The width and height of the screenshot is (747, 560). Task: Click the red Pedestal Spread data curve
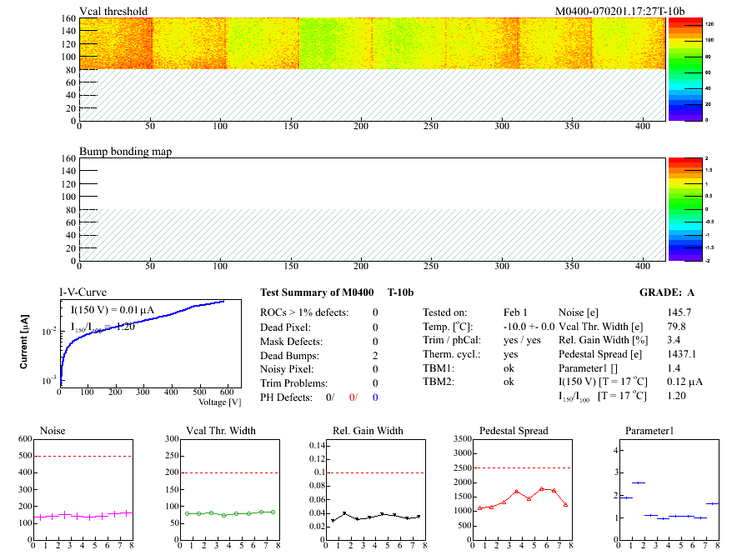522,499
